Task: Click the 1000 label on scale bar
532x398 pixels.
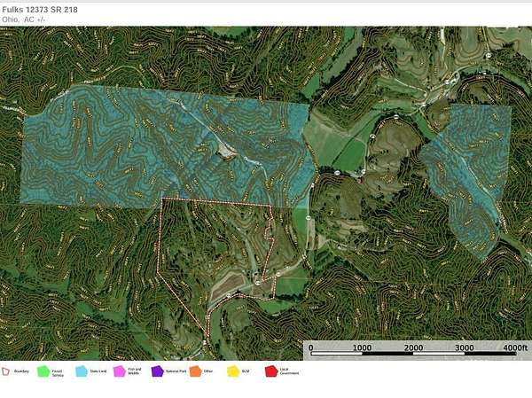Action: tap(362, 348)
